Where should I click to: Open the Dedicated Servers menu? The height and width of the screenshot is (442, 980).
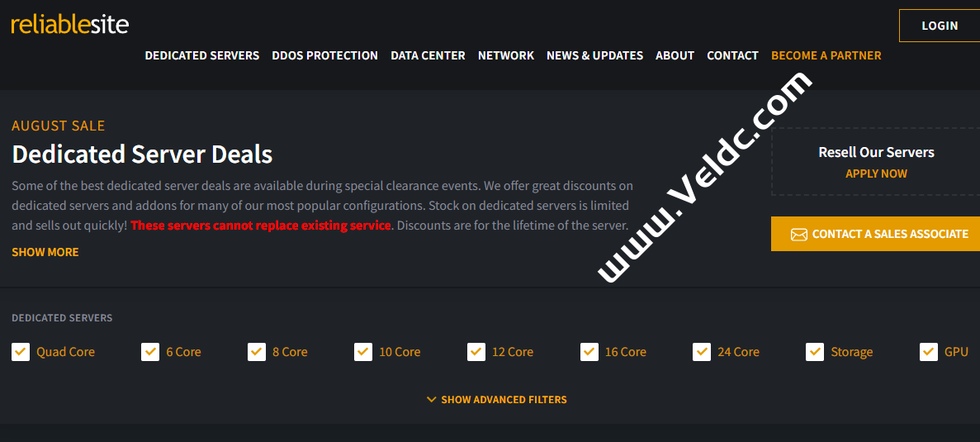click(x=202, y=55)
